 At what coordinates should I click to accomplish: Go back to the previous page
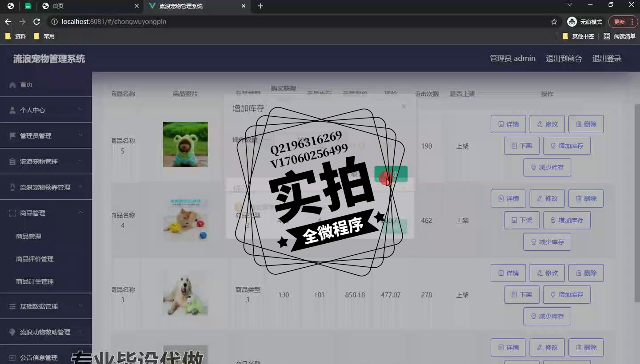(8, 22)
